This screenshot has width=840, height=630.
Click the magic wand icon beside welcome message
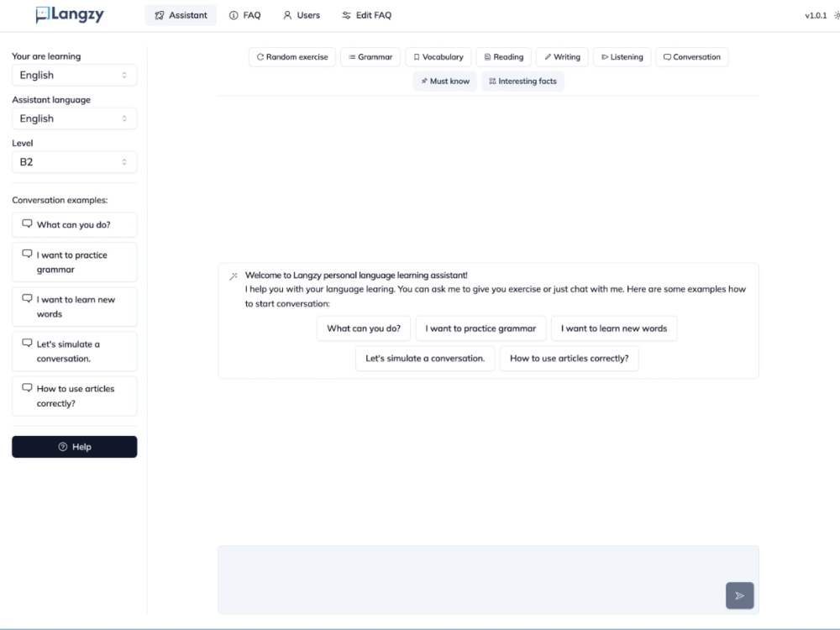(x=233, y=276)
